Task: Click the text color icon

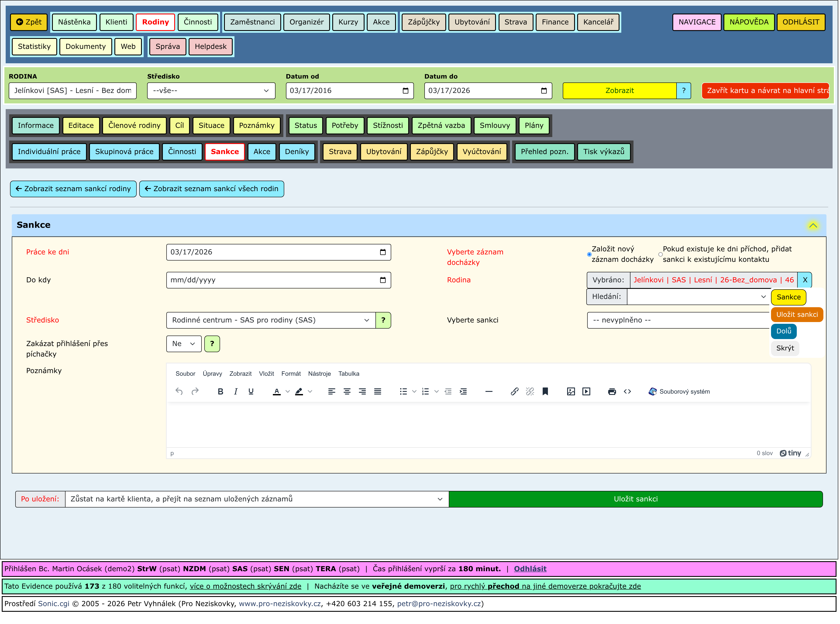Action: [277, 392]
